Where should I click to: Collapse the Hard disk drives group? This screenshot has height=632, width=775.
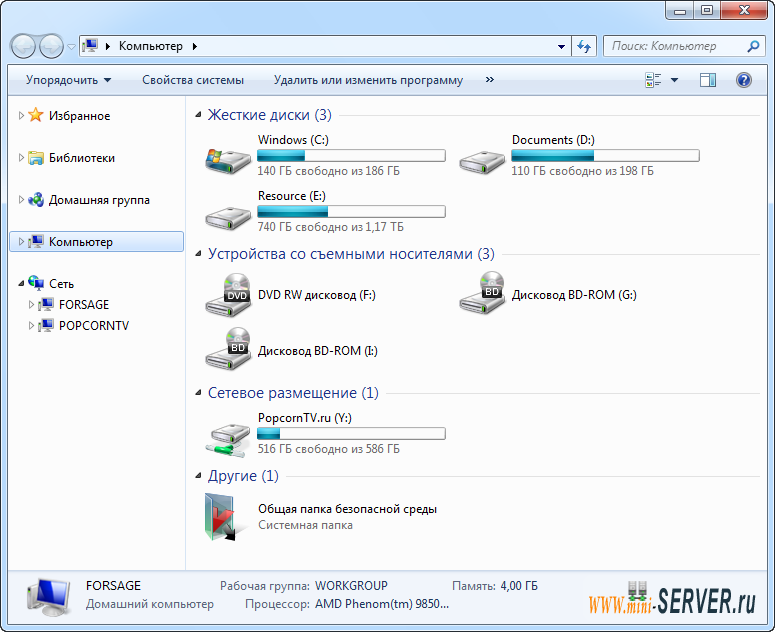[198, 115]
